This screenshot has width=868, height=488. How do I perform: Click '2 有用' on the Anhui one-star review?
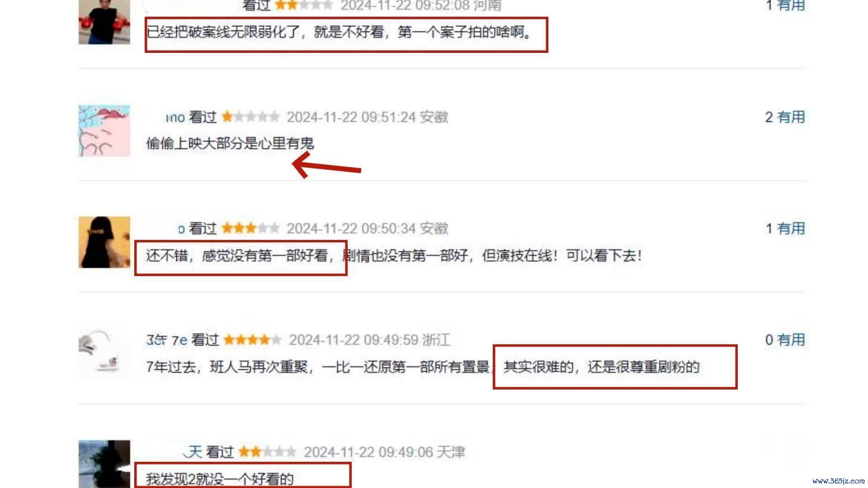coord(785,117)
